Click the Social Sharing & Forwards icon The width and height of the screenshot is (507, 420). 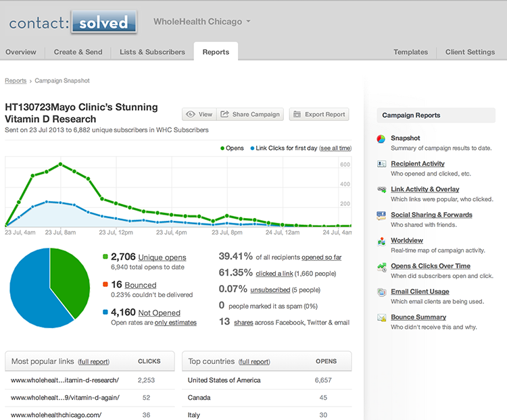coord(382,215)
